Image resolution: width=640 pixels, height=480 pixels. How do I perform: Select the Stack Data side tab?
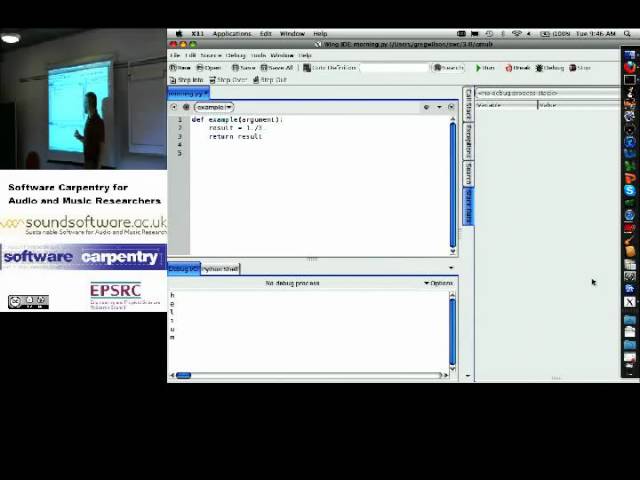click(x=468, y=206)
